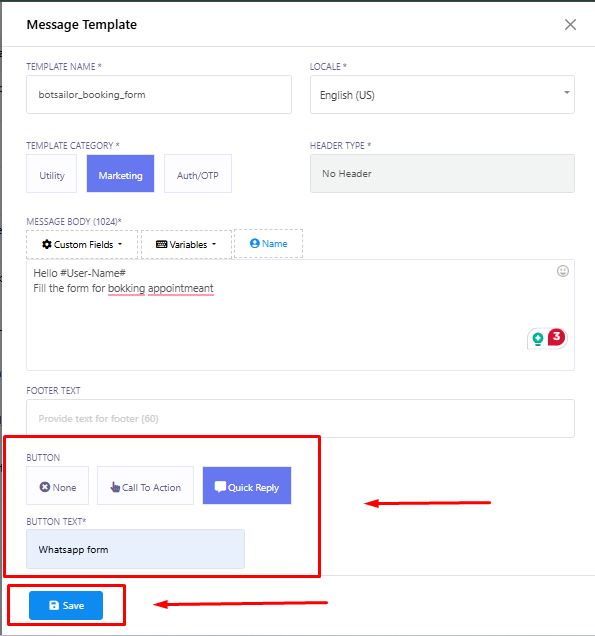Select the None button option
The image size is (595, 636).
click(x=58, y=486)
